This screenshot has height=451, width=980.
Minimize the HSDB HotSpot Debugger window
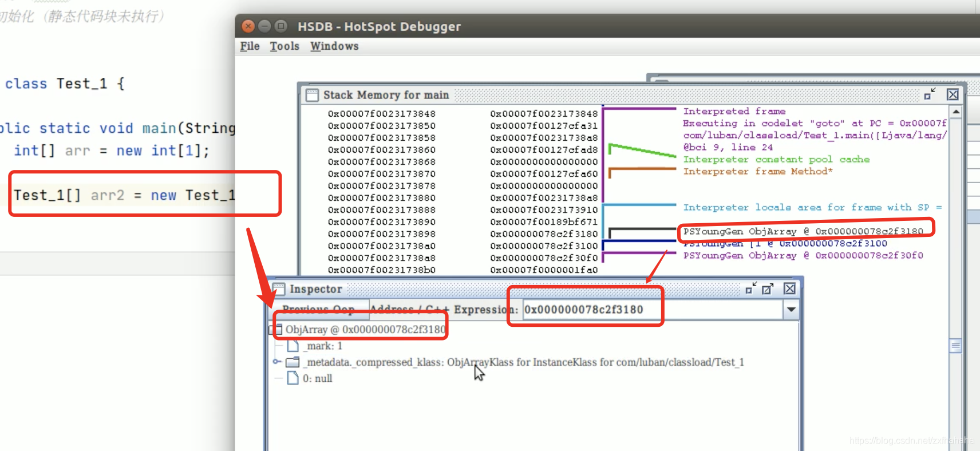264,26
